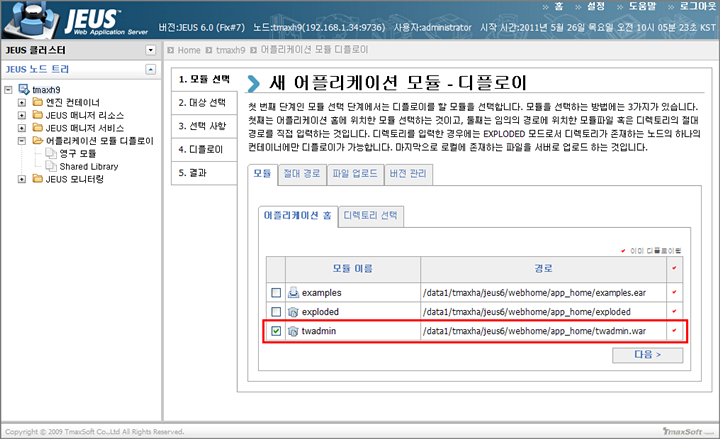Click the exploded web module icon
The height and width of the screenshot is (439, 720).
click(293, 312)
